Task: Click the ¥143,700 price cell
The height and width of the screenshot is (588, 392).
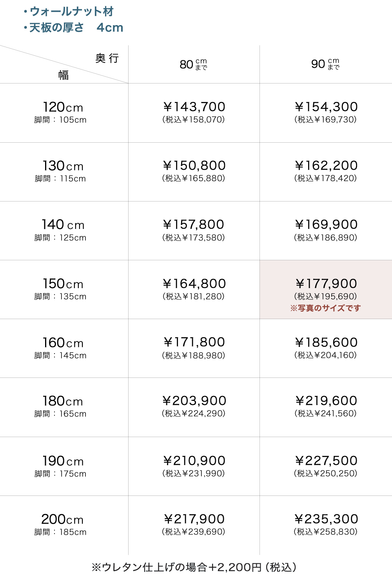Action: click(x=194, y=112)
